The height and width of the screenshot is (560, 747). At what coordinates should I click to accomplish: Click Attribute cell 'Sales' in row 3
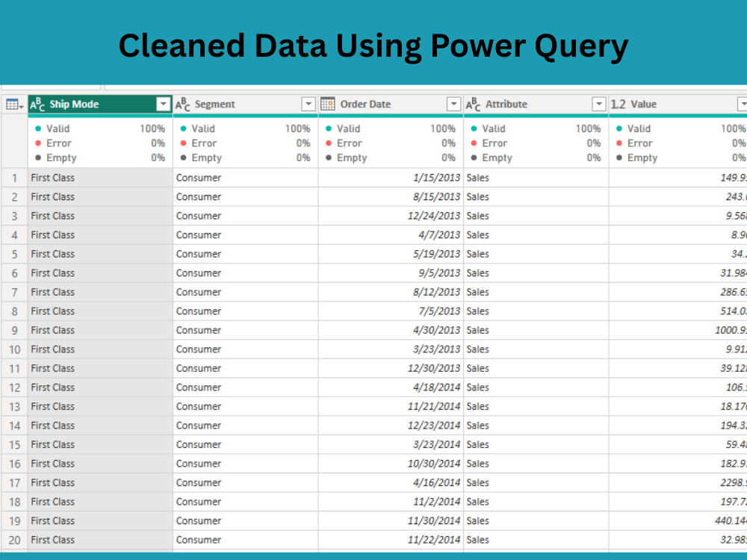536,216
